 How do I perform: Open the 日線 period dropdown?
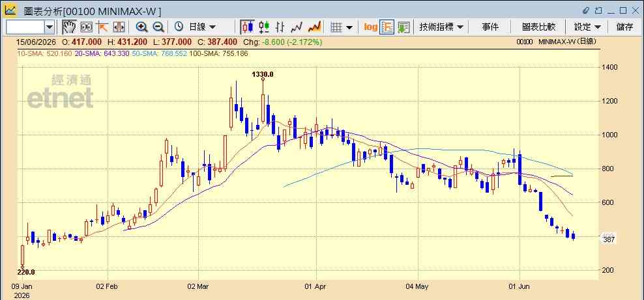tap(201, 27)
